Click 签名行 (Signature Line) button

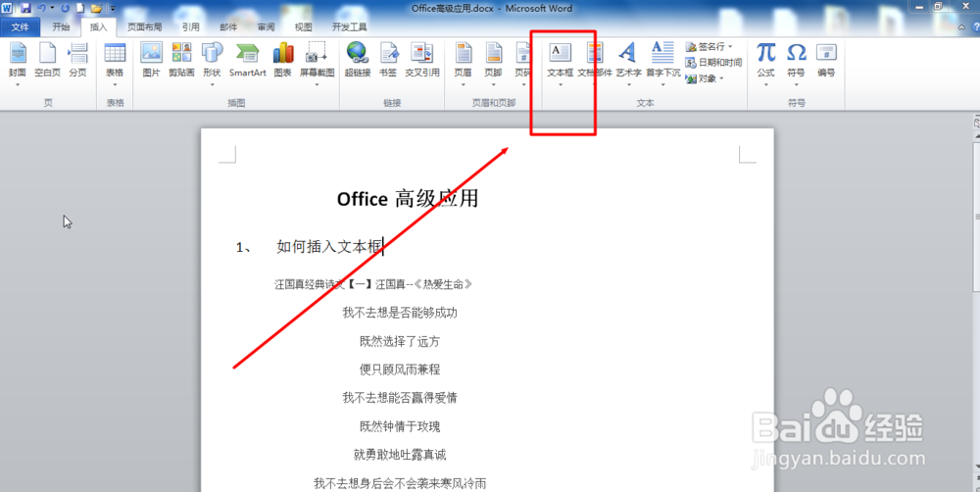click(705, 47)
